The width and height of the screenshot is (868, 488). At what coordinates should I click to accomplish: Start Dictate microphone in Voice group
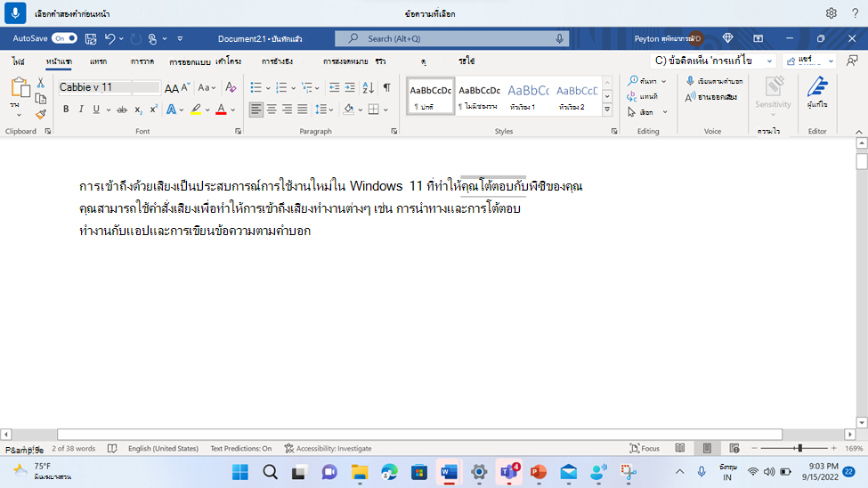[714, 81]
